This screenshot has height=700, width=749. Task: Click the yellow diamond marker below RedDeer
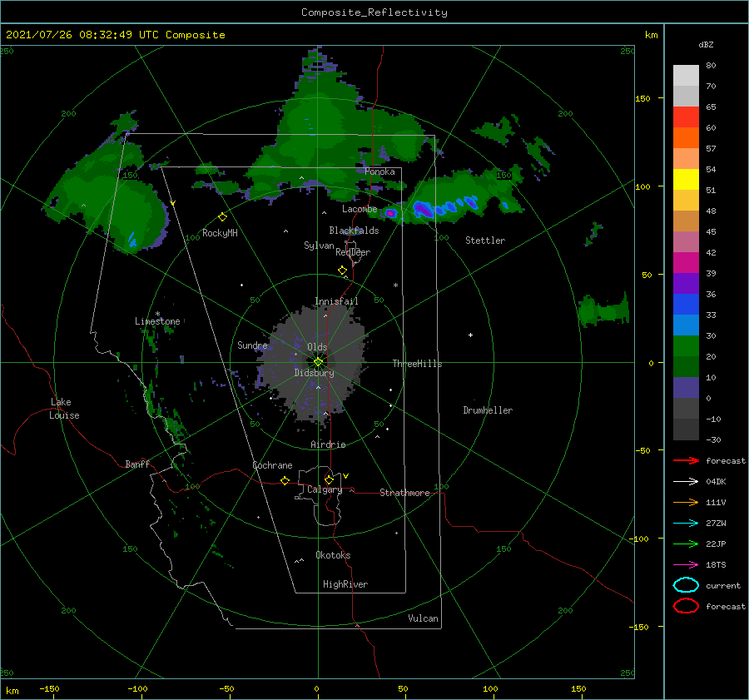pyautogui.click(x=342, y=271)
